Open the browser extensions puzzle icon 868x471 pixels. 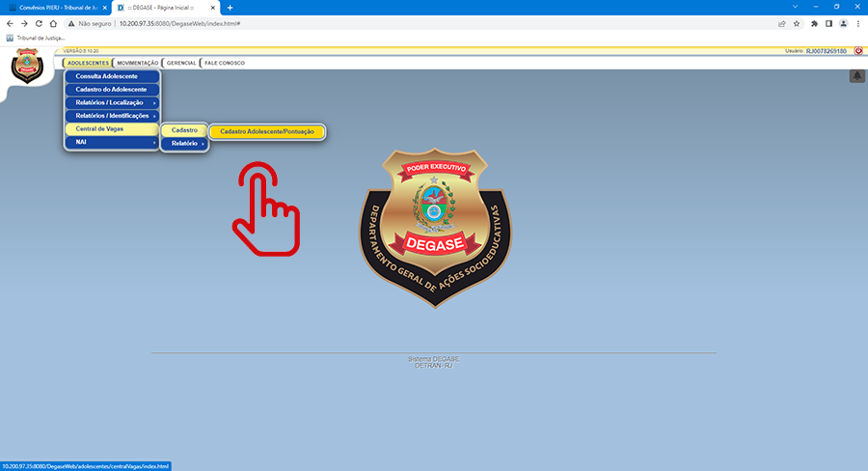coord(815,23)
